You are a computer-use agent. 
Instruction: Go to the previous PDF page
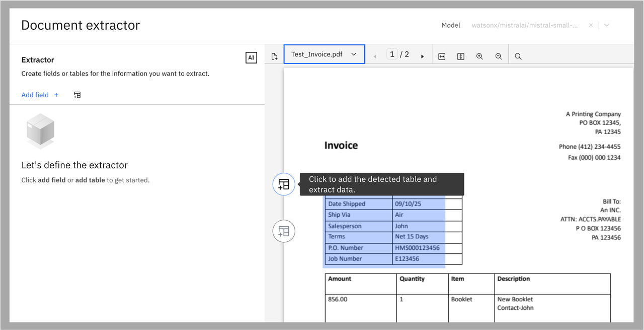375,56
